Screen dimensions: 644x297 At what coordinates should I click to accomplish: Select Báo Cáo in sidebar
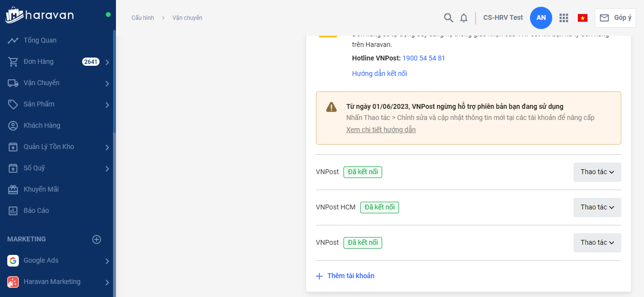click(36, 211)
